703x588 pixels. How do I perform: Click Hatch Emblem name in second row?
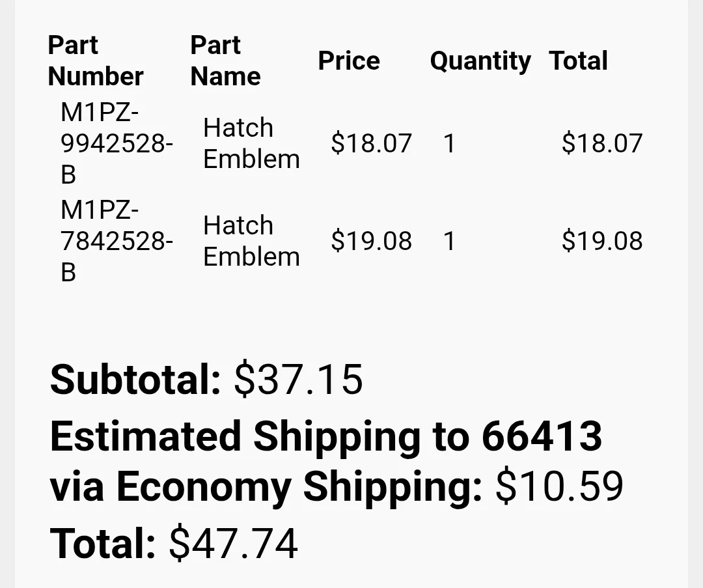[x=251, y=241]
